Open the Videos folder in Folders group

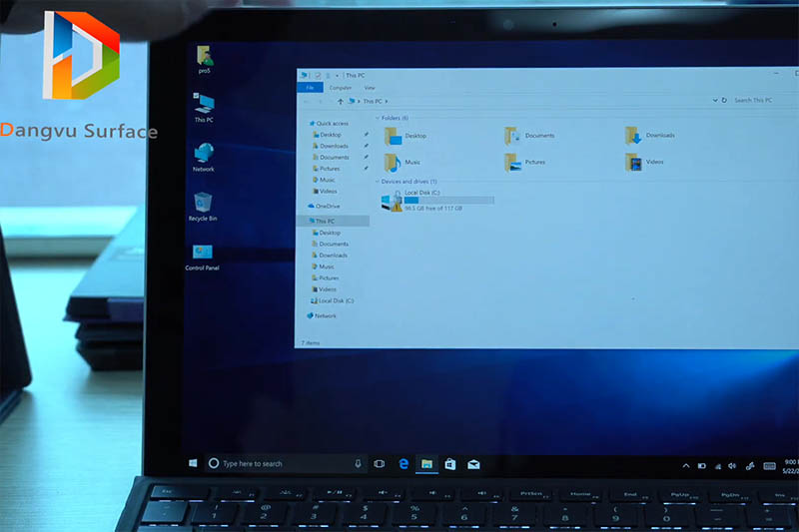point(644,162)
